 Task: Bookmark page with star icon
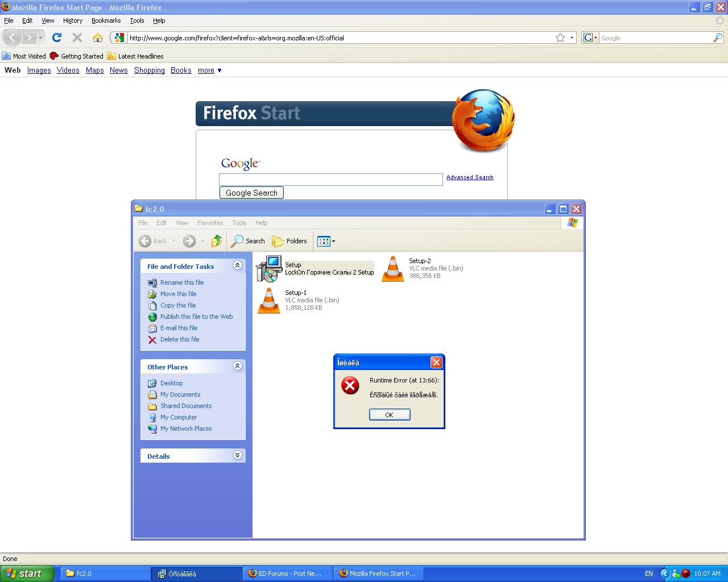(x=560, y=38)
